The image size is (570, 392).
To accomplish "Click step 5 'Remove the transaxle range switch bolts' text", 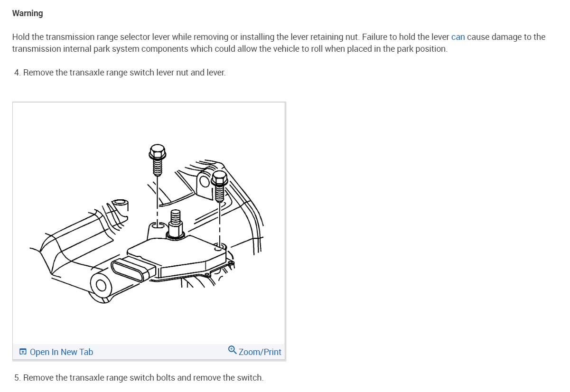I will [x=139, y=378].
